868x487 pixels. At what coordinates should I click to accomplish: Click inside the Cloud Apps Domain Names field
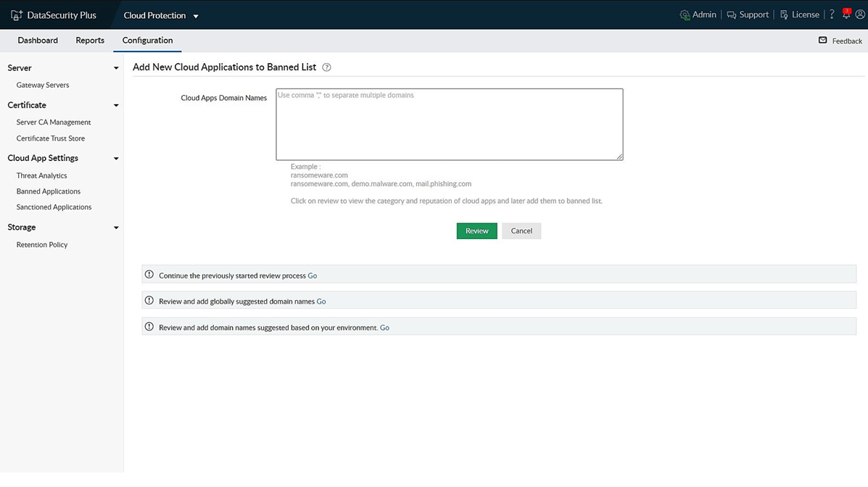click(x=449, y=123)
